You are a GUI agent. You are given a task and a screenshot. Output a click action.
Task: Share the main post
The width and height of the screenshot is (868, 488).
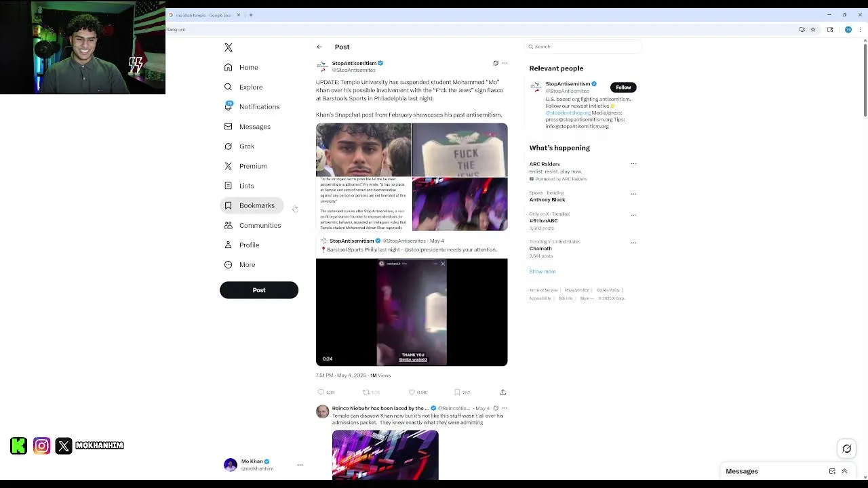tap(502, 392)
